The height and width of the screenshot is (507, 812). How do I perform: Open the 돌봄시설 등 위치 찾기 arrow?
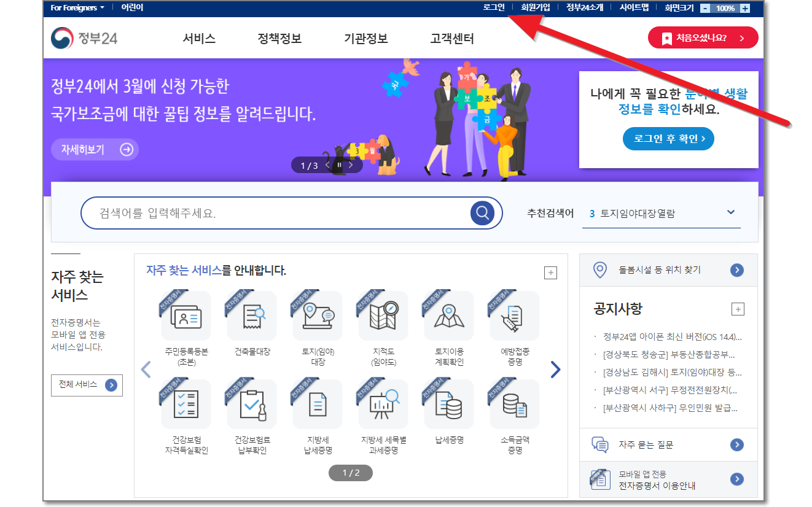click(737, 270)
